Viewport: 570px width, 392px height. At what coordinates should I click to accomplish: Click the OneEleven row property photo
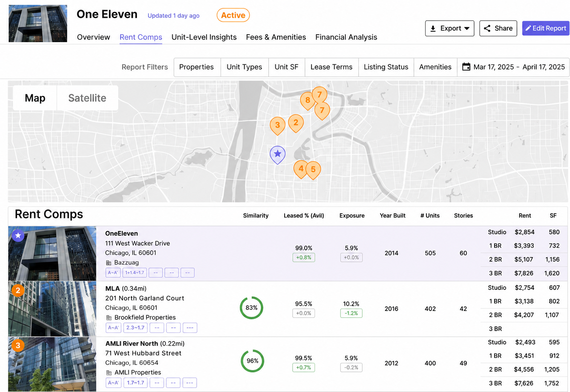coord(52,253)
